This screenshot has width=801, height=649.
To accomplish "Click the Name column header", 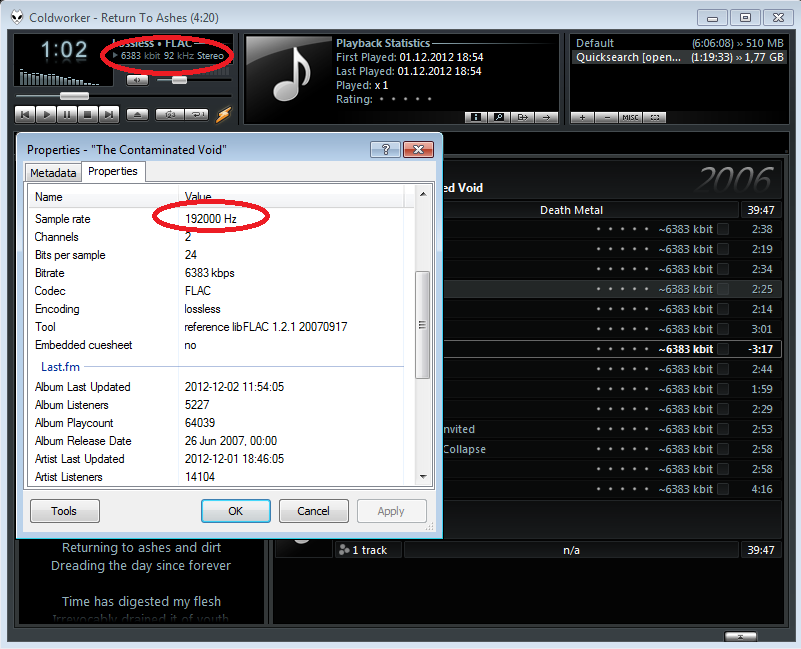I will (104, 197).
